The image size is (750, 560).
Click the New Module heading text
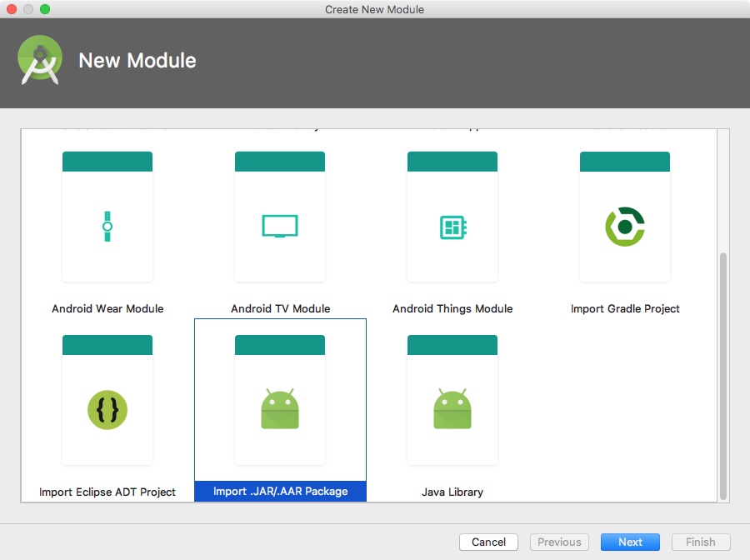pos(137,61)
